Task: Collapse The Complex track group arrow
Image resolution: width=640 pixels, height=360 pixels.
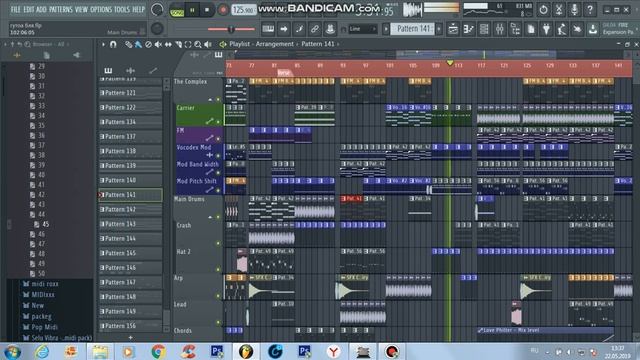Action: point(210,100)
